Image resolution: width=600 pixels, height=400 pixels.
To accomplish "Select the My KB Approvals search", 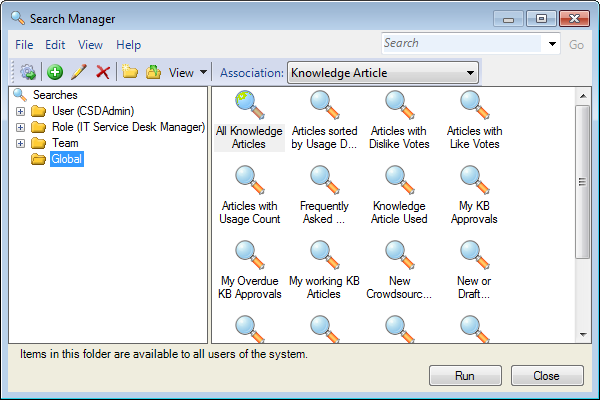I will point(473,194).
